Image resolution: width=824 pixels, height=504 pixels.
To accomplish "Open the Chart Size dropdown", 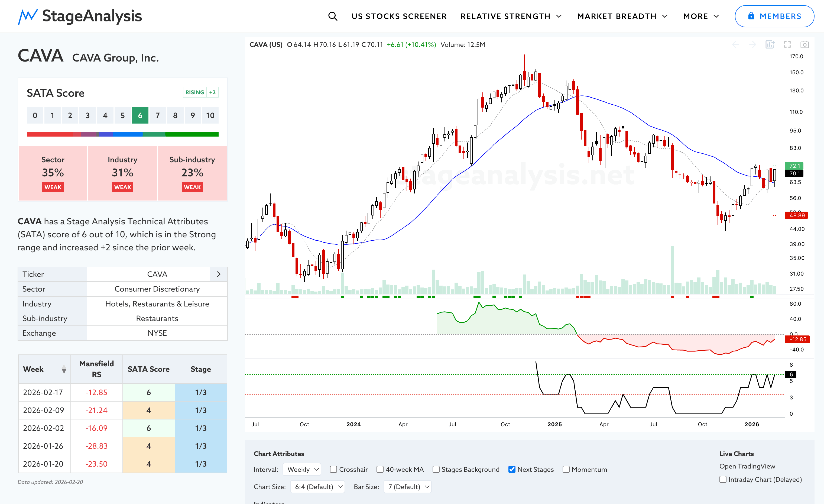I will tap(317, 487).
